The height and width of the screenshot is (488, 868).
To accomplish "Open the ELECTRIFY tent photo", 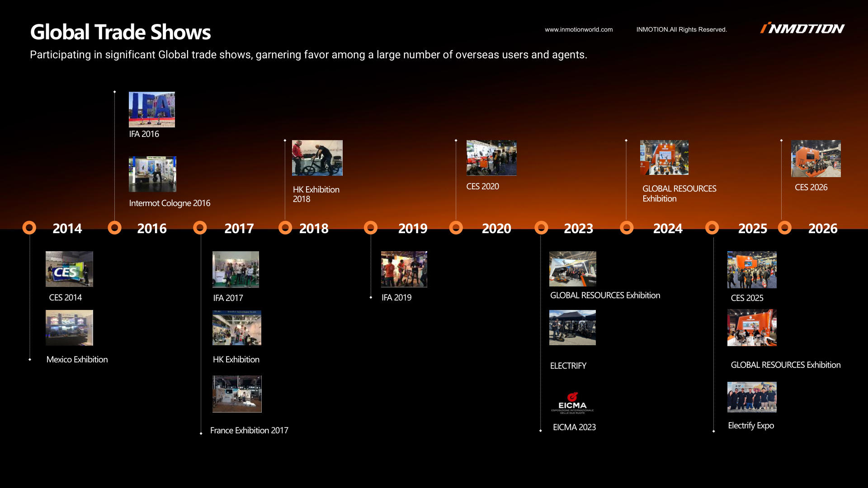I will (572, 328).
